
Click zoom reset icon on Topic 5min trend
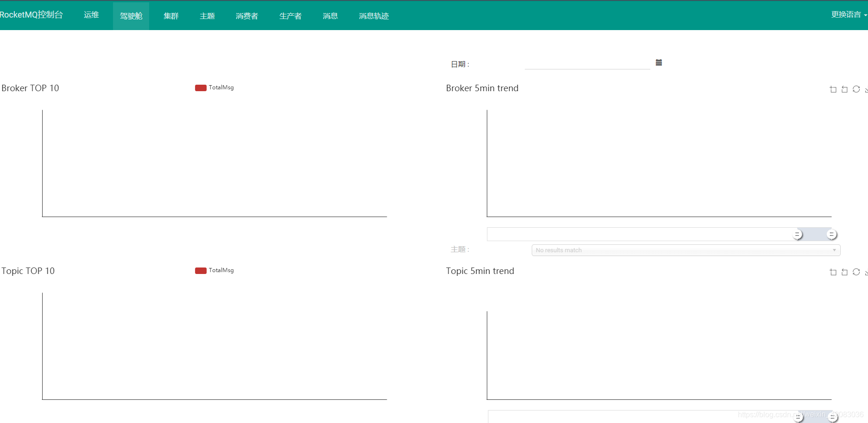coord(844,272)
